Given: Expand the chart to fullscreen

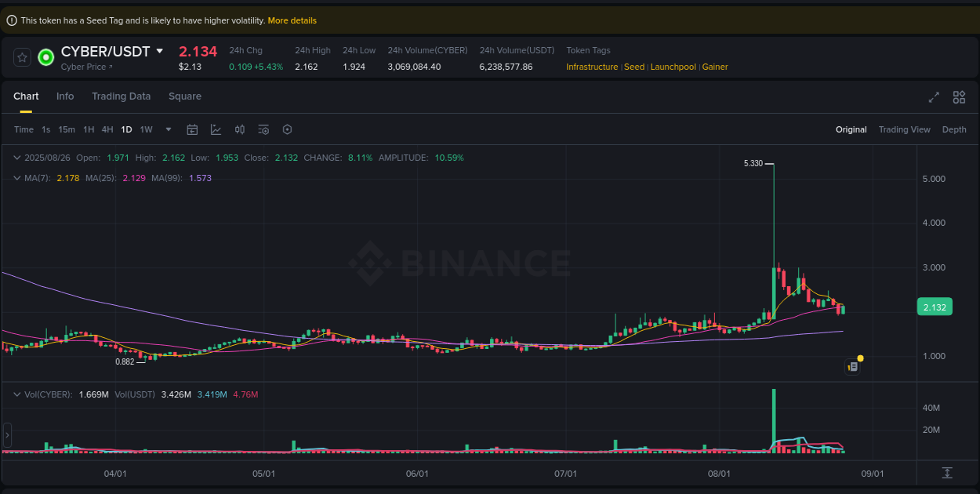Looking at the screenshot, I should 933,97.
